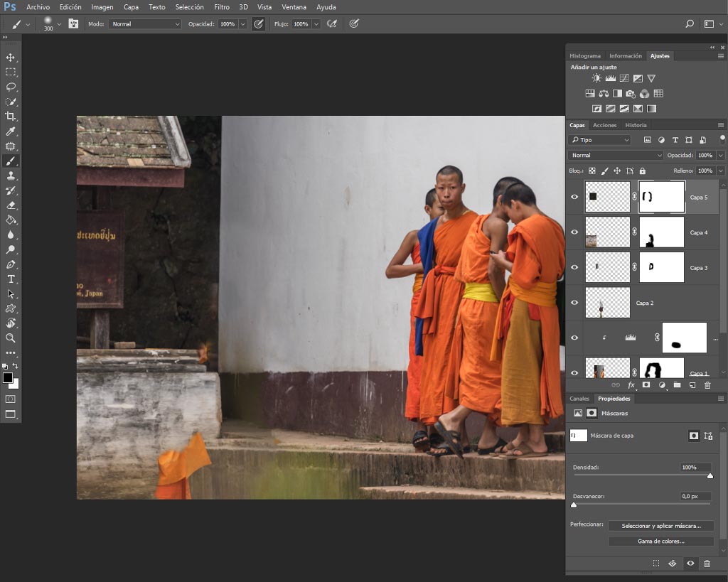Screen dimensions: 728x582
Task: Open the brush preset picker arrow
Action: coord(59,24)
